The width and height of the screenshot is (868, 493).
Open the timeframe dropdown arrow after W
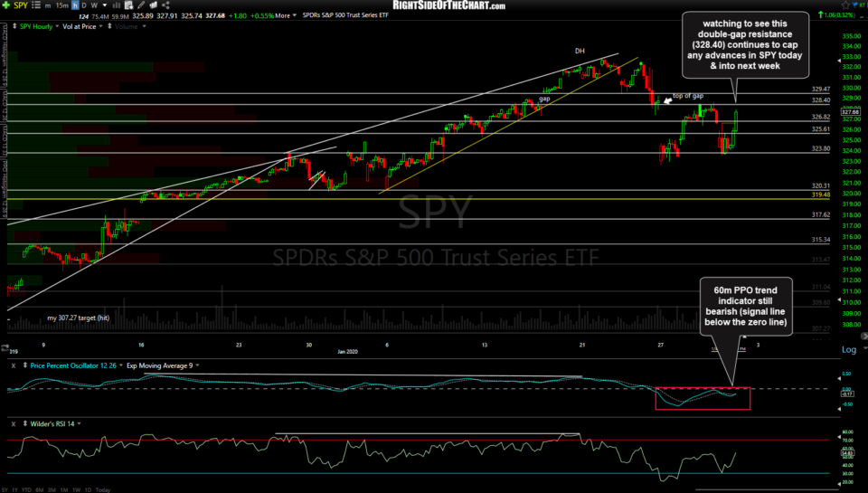tap(105, 5)
